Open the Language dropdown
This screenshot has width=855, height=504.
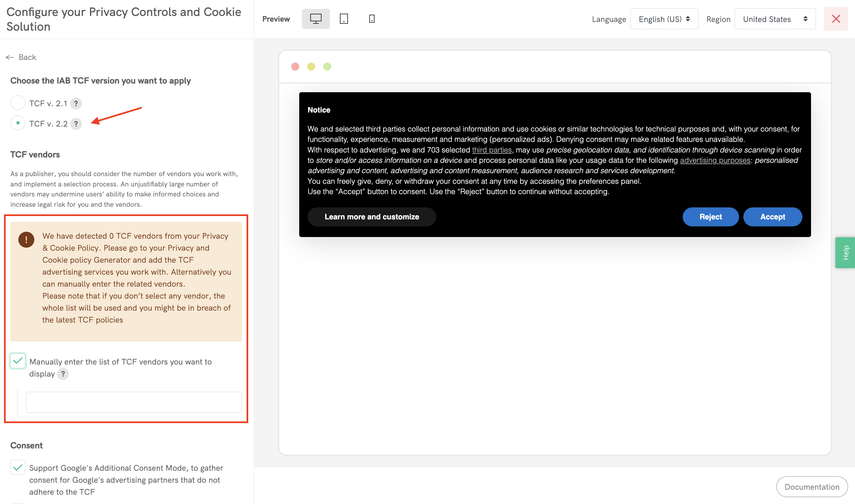click(664, 19)
